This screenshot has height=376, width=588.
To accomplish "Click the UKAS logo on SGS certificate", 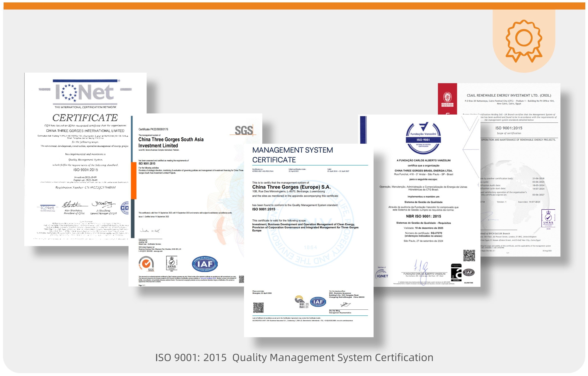I will point(172,263).
